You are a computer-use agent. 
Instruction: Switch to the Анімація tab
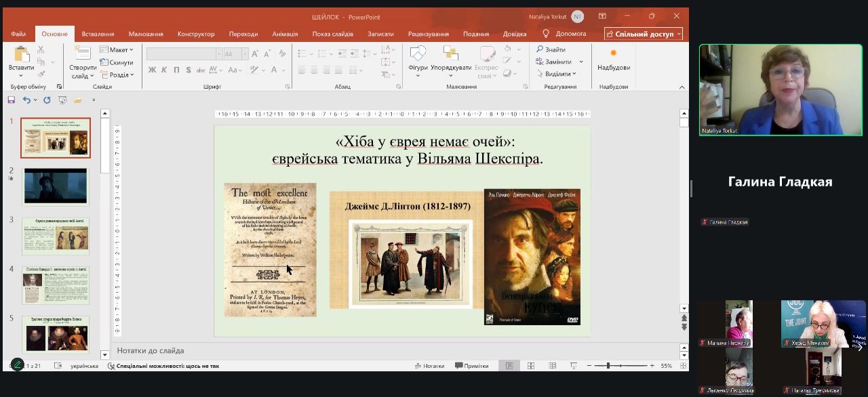tap(285, 34)
